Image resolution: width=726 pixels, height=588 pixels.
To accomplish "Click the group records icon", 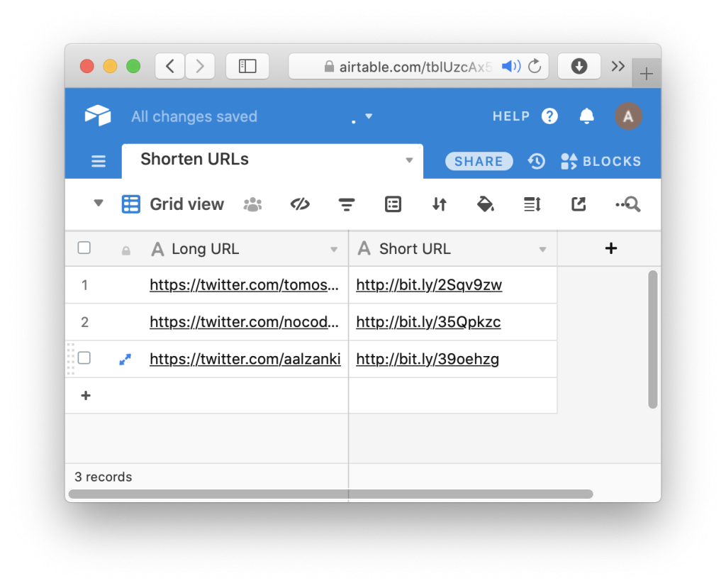I will [x=393, y=204].
